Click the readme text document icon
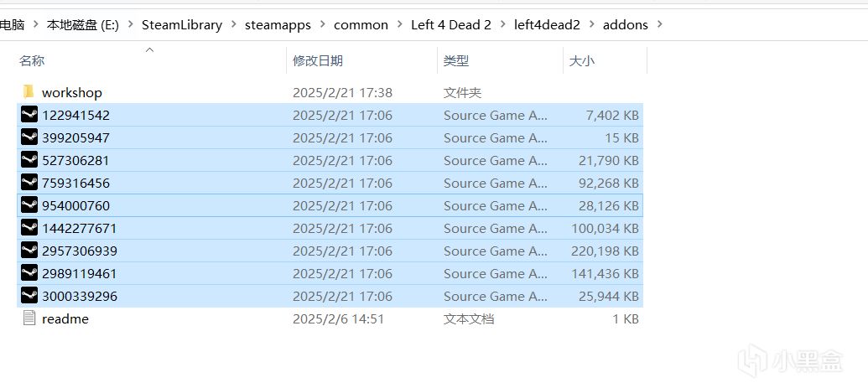868x388 pixels. (29, 318)
